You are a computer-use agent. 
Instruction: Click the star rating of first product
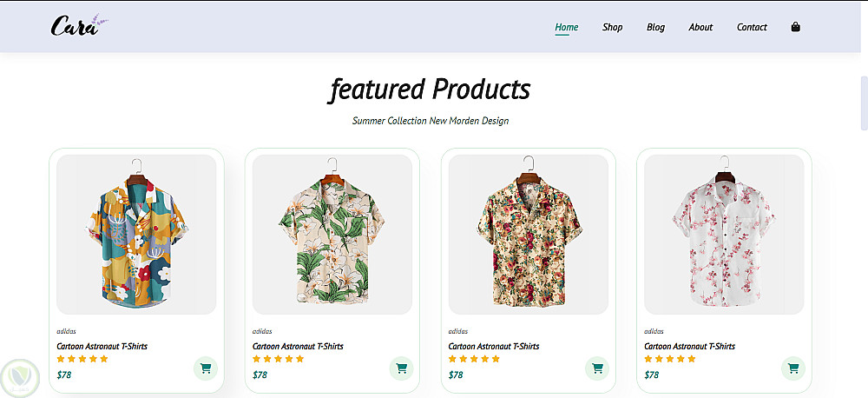(x=82, y=358)
